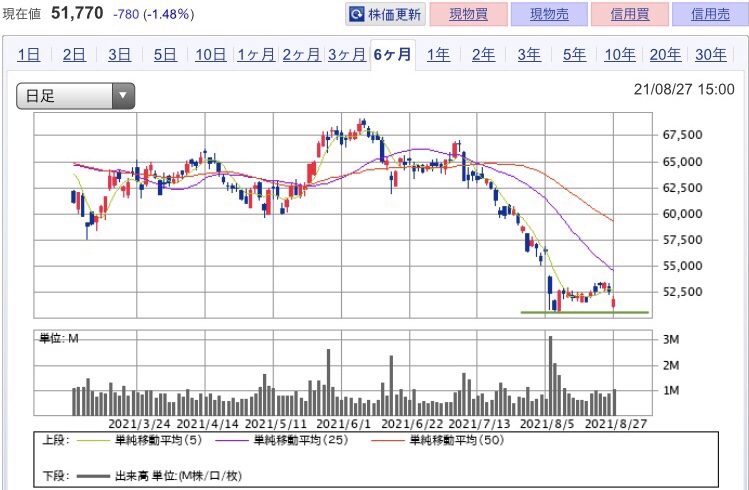Image resolution: width=749 pixels, height=490 pixels.
Task: Click the 2021/3/24 date label
Action: point(139,424)
